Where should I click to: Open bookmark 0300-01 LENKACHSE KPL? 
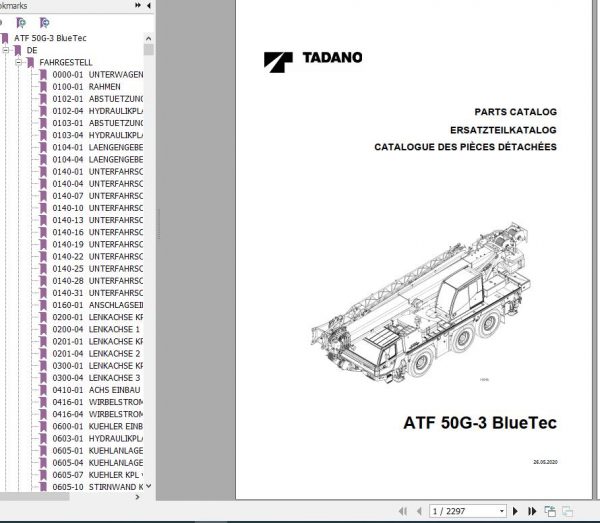click(98, 366)
